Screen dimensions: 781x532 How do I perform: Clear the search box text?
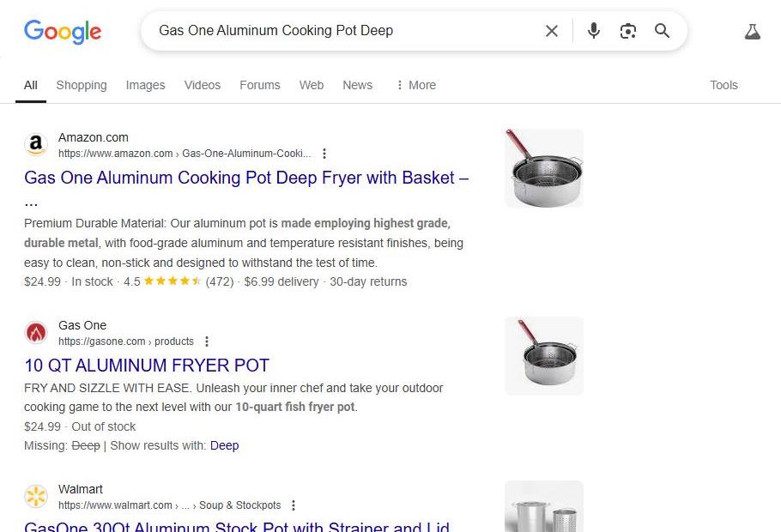coord(551,31)
